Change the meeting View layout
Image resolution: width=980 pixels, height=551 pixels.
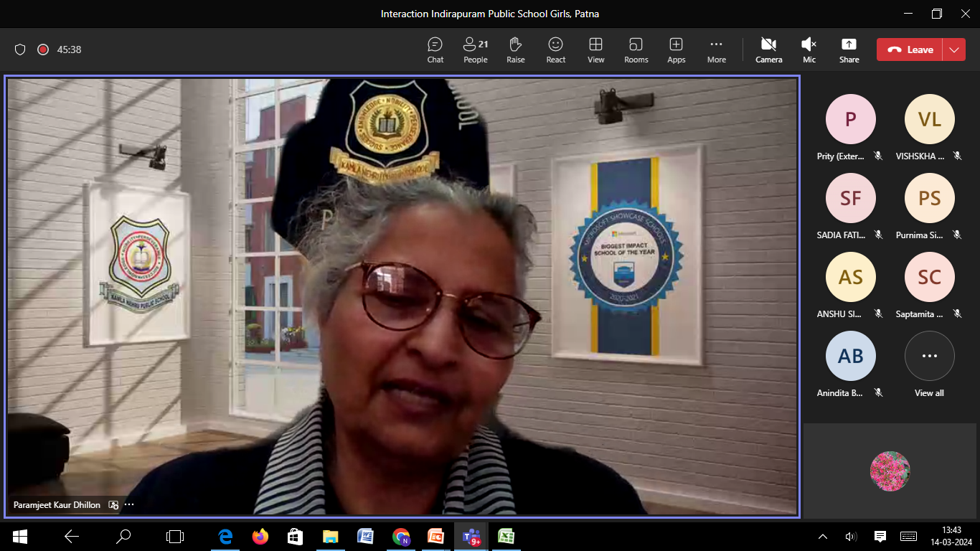595,50
